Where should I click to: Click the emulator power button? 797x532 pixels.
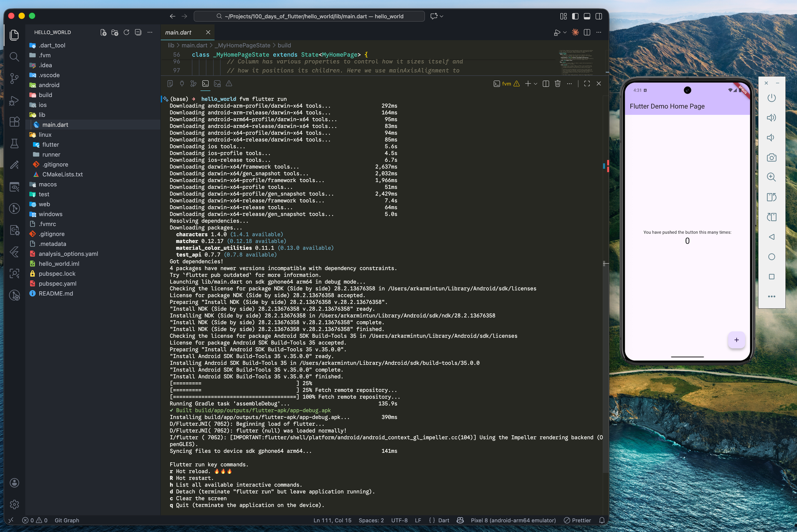tap(771, 98)
